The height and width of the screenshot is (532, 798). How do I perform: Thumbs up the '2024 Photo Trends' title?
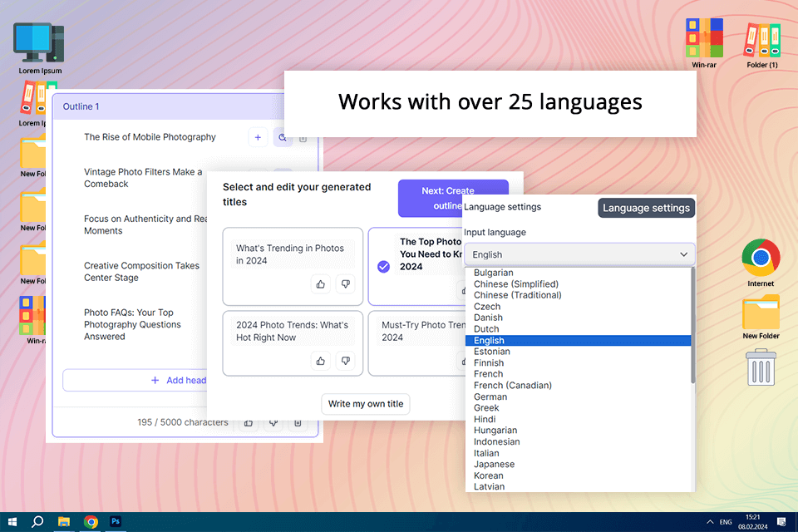point(321,361)
